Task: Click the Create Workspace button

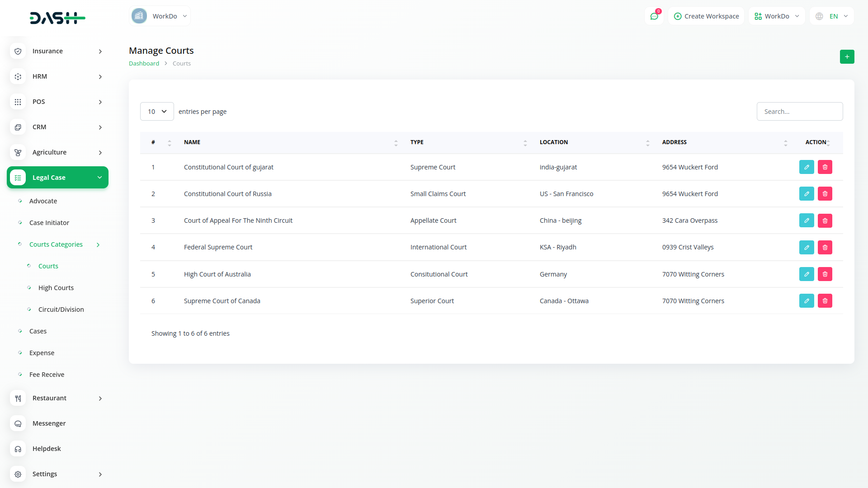Action: coord(706,16)
